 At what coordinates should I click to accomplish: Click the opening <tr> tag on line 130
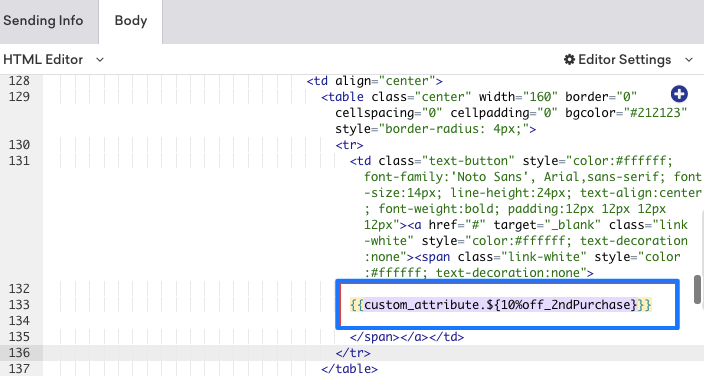[349, 145]
